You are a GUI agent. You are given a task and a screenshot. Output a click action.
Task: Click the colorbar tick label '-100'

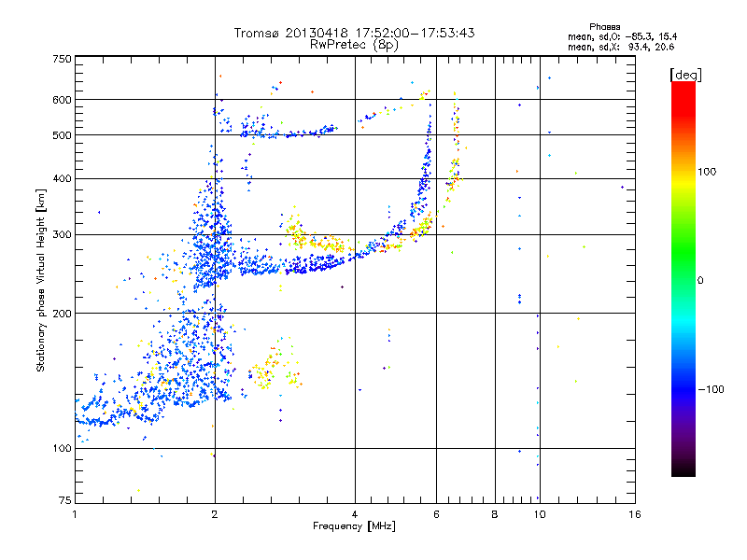pyautogui.click(x=711, y=389)
